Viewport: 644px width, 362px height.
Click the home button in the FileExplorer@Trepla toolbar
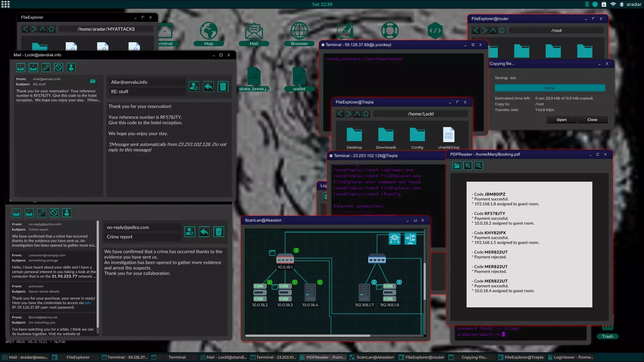point(366,114)
